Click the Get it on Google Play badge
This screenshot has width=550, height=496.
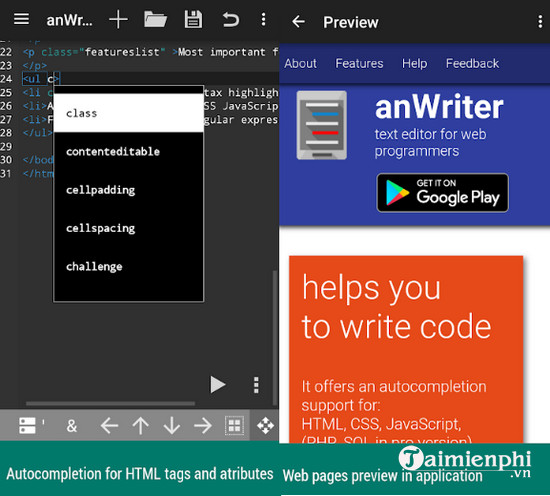(x=442, y=193)
